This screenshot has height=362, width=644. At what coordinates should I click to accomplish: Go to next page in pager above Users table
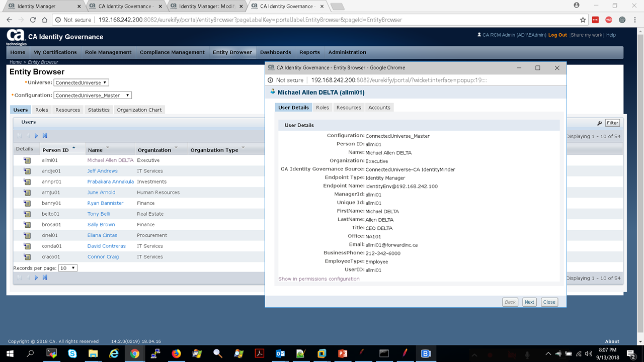[36, 136]
